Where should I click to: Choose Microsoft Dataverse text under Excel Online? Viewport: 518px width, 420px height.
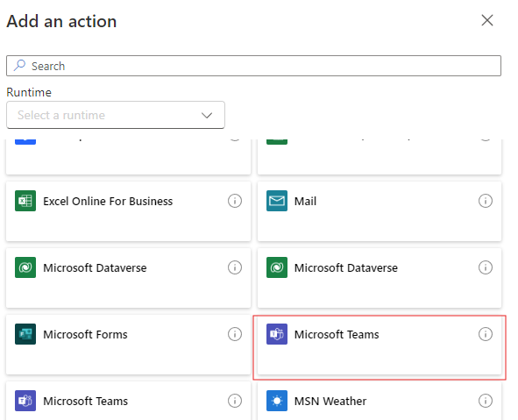coord(95,268)
